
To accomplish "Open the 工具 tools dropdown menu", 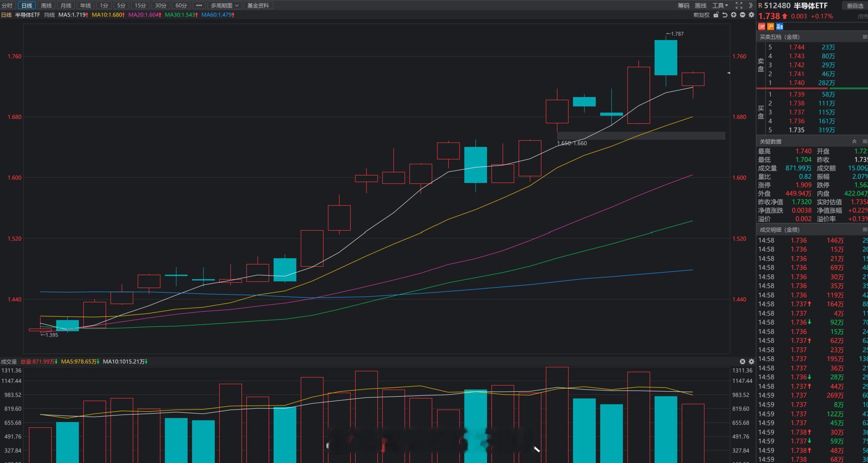I will point(720,5).
